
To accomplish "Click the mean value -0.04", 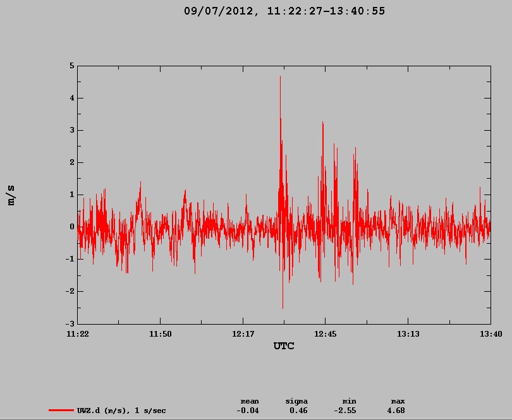I will 248,411.
